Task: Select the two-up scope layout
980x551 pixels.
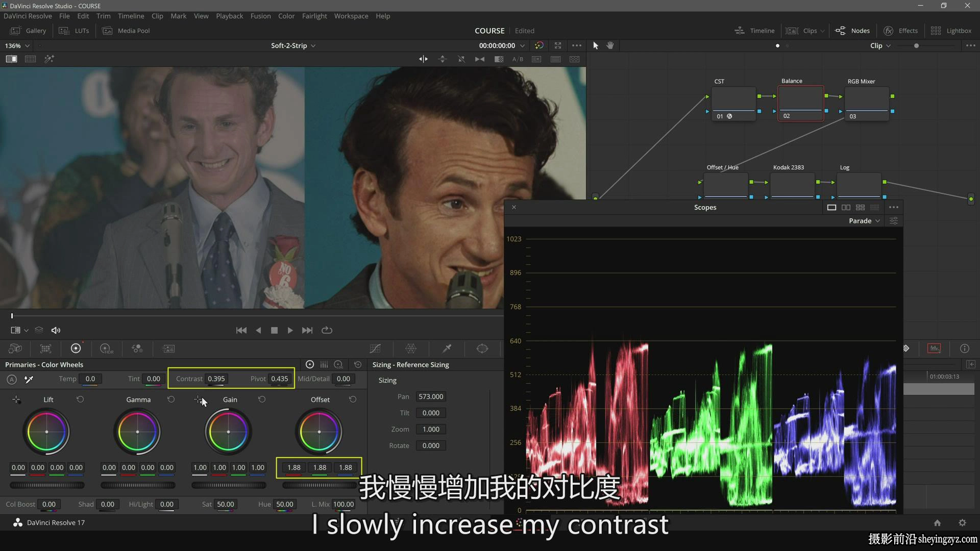Action: tap(846, 207)
